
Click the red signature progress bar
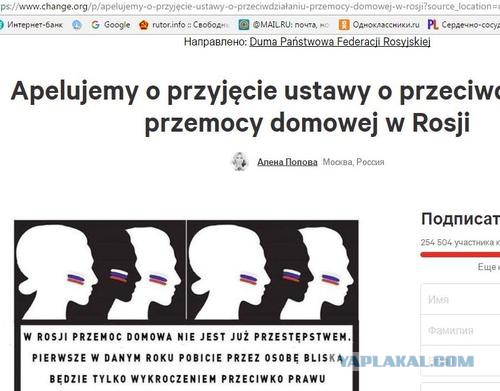click(x=460, y=255)
